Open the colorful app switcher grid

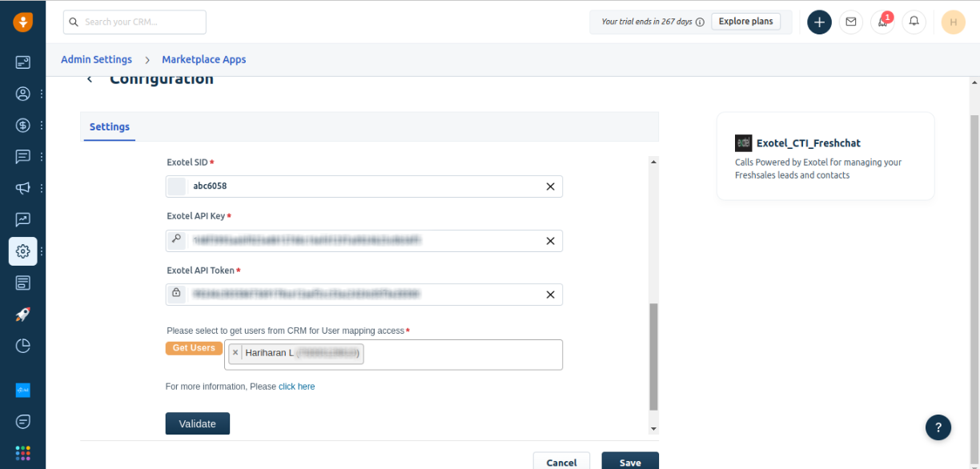coord(22,453)
